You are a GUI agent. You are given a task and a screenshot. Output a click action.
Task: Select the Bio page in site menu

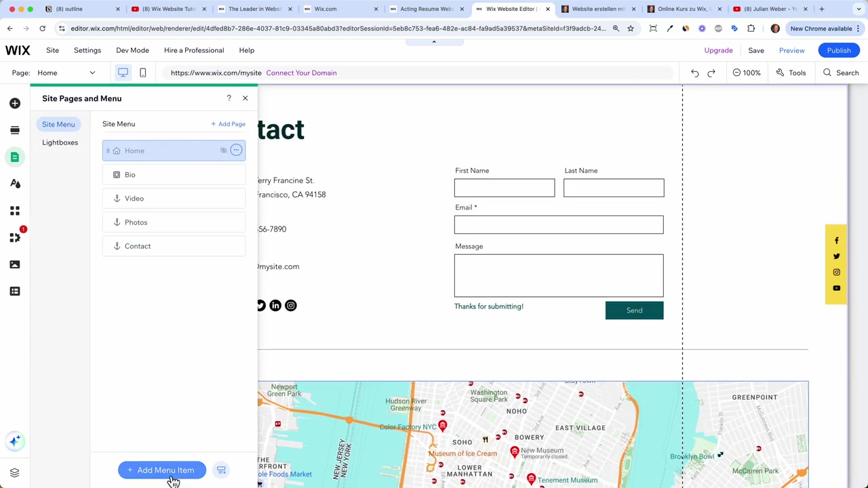pos(174,175)
